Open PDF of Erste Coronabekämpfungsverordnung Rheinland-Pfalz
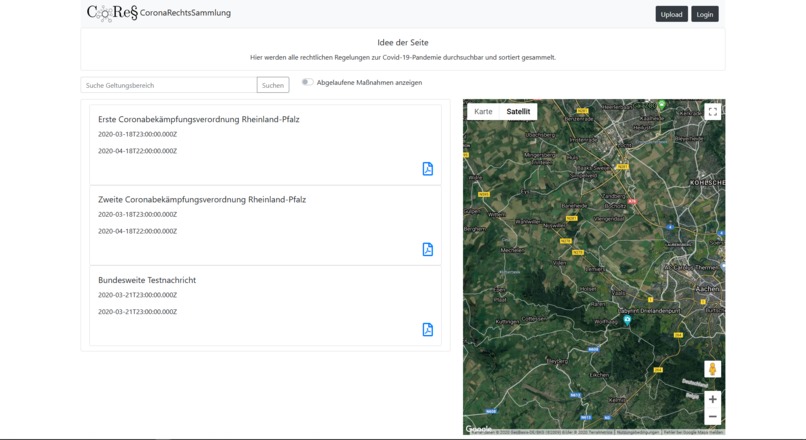This screenshot has width=806, height=440. [x=428, y=169]
